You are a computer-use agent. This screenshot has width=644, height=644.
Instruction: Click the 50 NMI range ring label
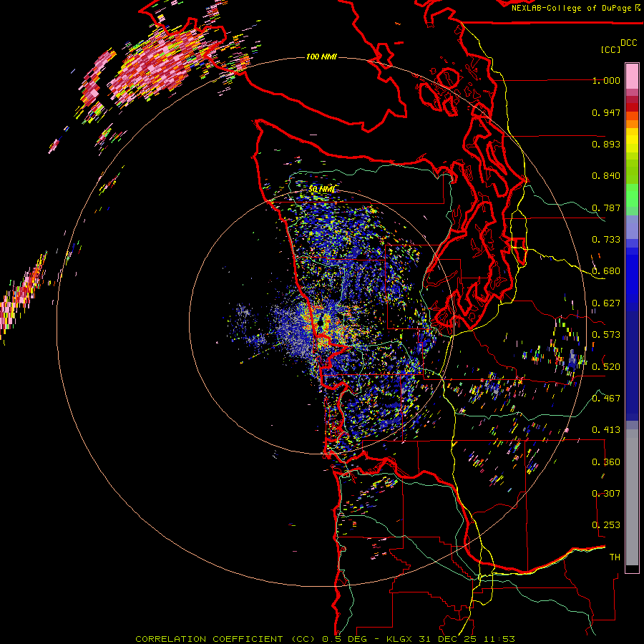[x=321, y=190]
